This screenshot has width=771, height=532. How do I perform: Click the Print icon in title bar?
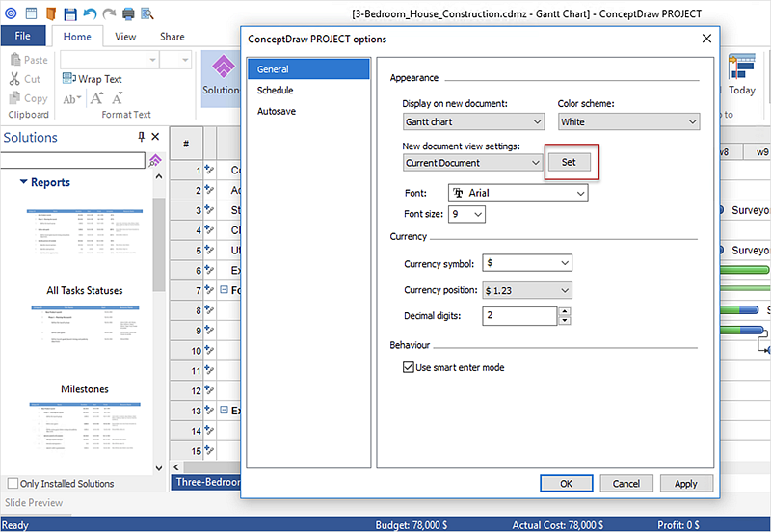[x=130, y=14]
